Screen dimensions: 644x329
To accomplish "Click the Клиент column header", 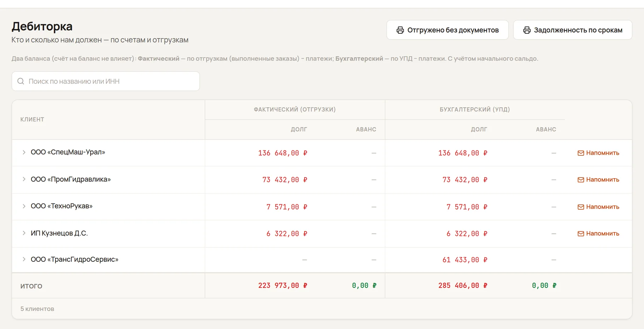I will [32, 120].
